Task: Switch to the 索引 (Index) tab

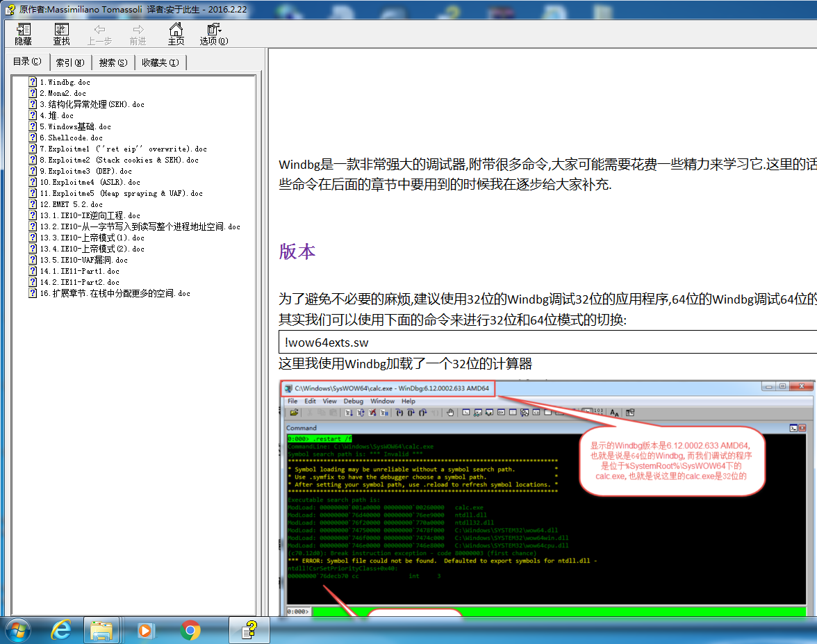Action: (x=70, y=63)
